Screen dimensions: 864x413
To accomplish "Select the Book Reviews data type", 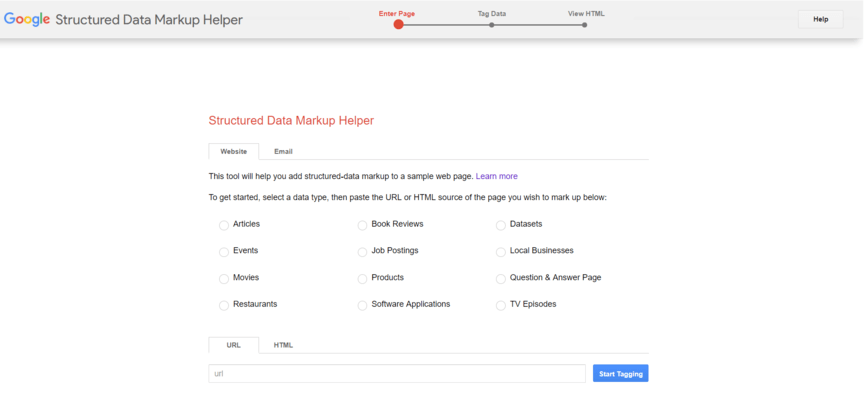I will point(362,225).
